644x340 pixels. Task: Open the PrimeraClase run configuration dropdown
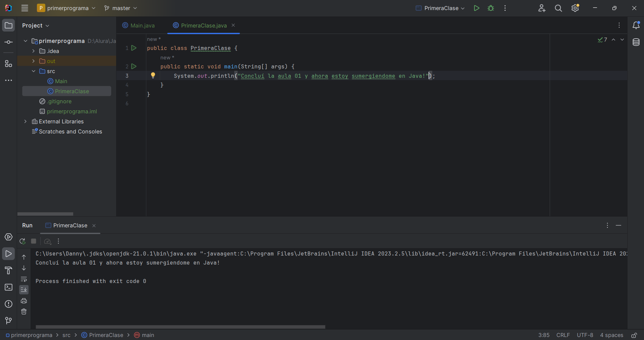pos(440,8)
